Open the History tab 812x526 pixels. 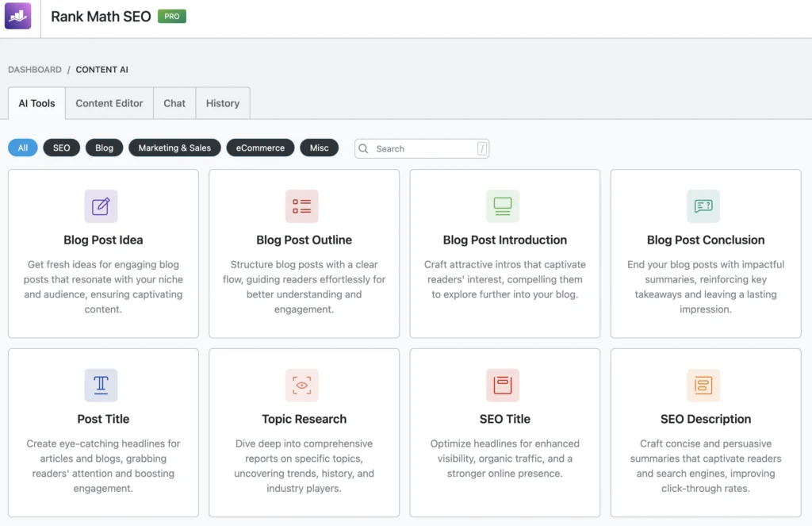pyautogui.click(x=223, y=103)
